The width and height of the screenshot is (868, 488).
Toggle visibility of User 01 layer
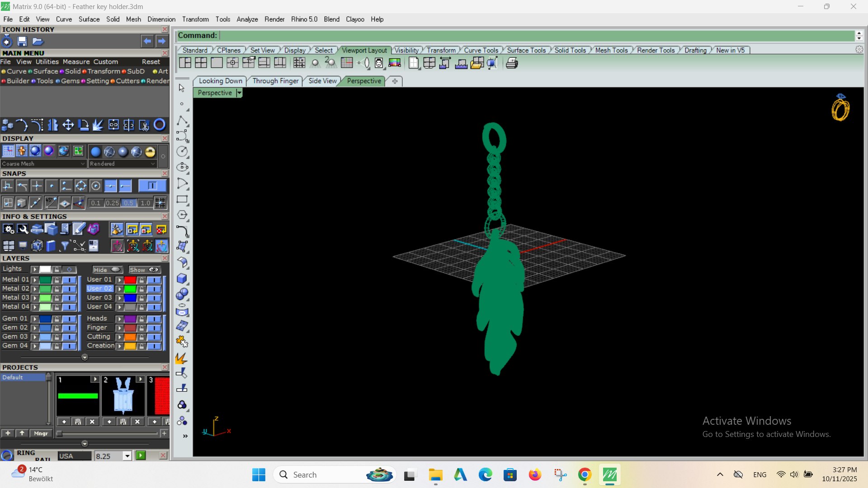(x=154, y=280)
